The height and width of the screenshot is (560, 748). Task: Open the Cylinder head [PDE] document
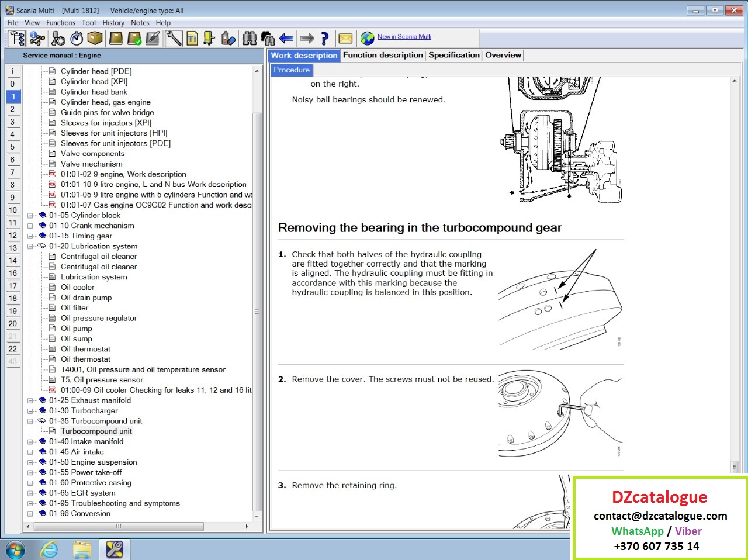(x=96, y=71)
